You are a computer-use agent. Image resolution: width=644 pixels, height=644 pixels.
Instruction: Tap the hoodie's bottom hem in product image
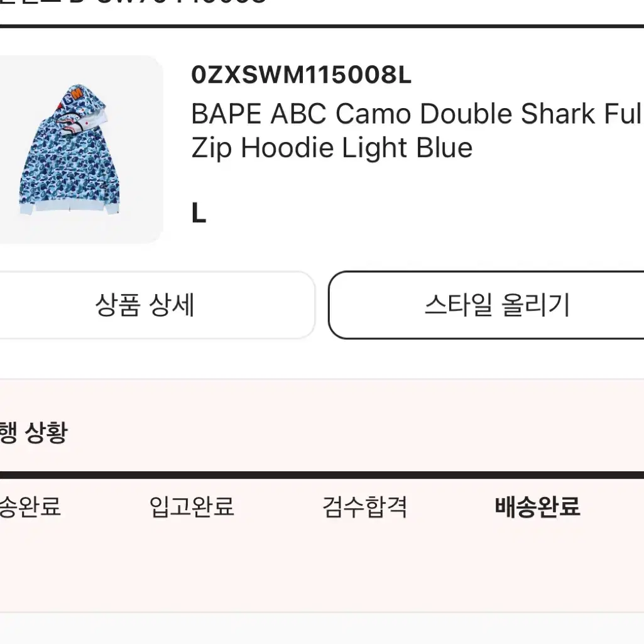click(70, 209)
